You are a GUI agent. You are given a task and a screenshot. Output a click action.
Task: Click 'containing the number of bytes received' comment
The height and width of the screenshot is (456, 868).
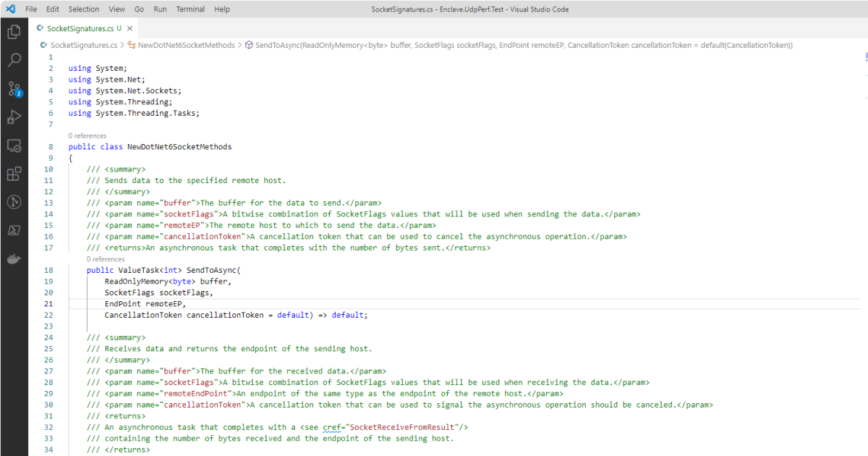coord(271,439)
